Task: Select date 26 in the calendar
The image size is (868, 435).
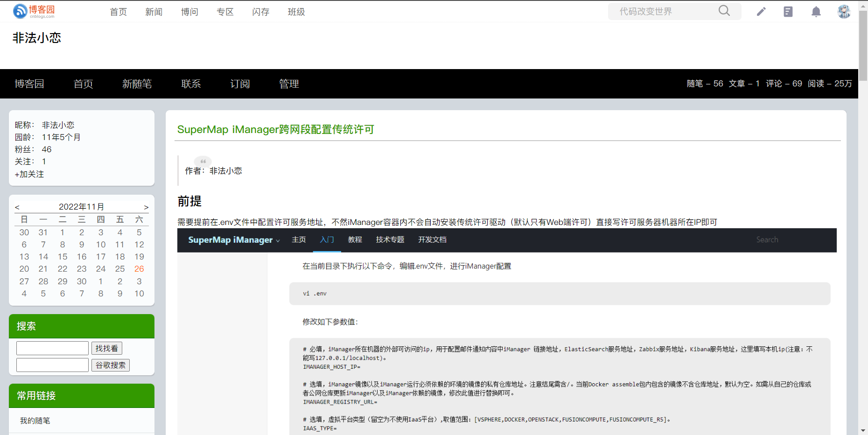Action: pos(139,269)
